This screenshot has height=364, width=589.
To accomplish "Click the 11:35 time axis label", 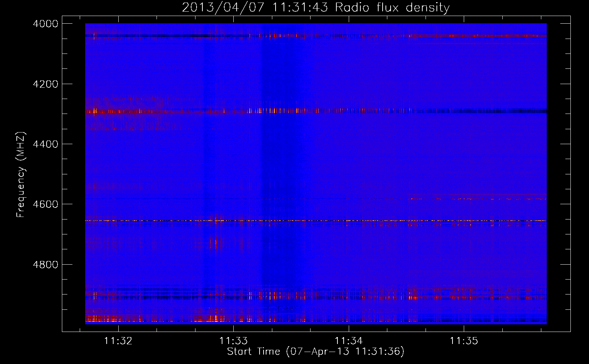I will (x=464, y=341).
